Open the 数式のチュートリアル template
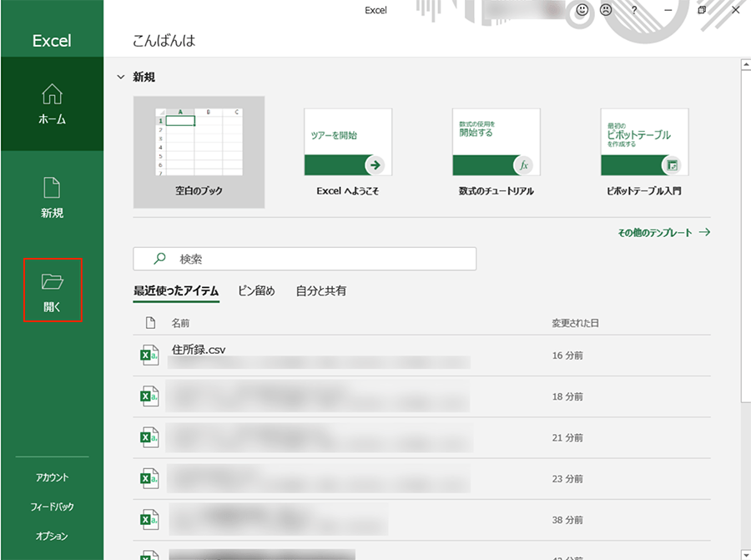The image size is (751, 560). coord(496,153)
